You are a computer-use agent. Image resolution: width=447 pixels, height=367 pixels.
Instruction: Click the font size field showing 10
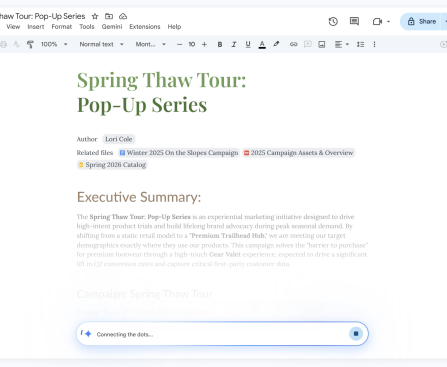[x=192, y=44]
